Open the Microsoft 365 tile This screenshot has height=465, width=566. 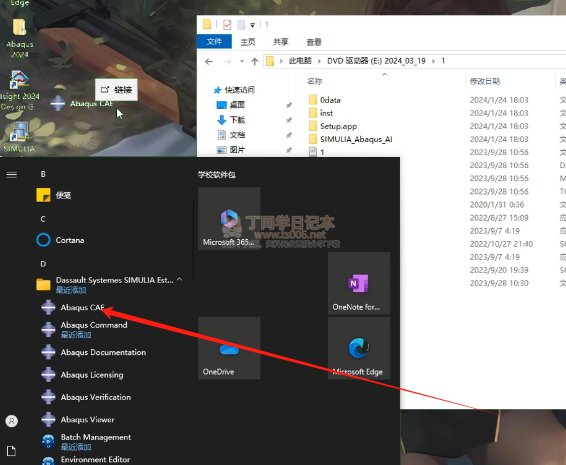click(229, 218)
